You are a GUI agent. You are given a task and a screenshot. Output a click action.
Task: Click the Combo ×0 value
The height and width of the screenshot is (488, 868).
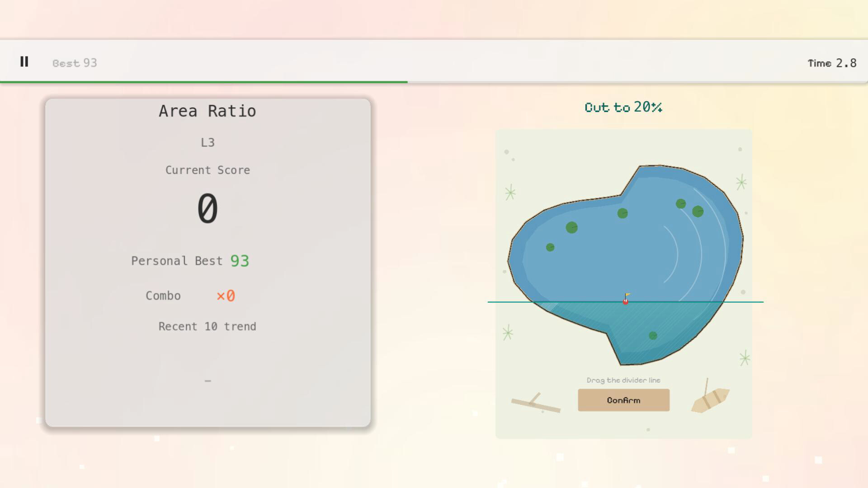226,296
